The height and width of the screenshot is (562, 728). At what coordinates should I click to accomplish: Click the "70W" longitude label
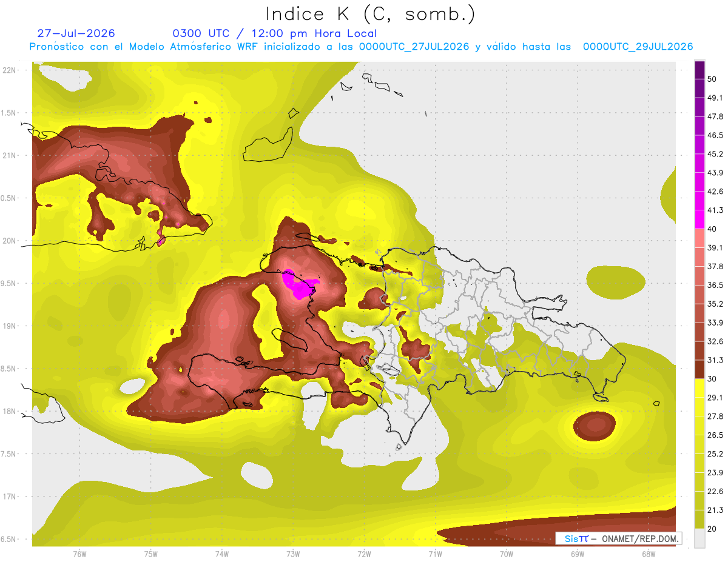click(x=506, y=554)
